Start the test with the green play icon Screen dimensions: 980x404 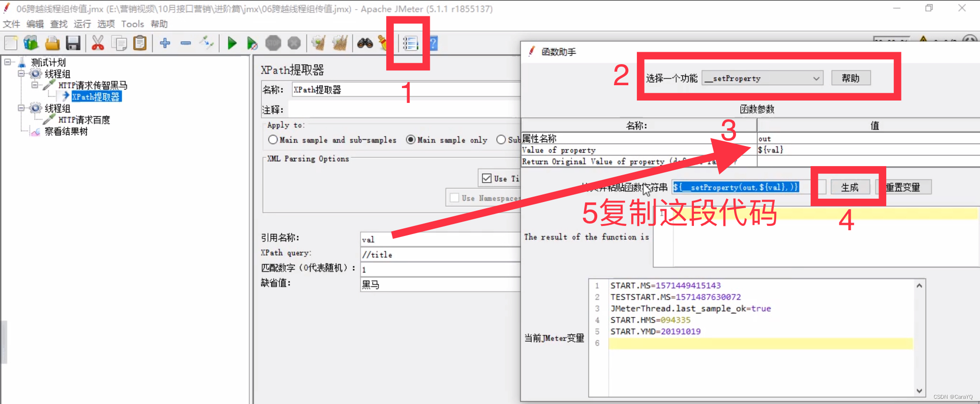[232, 43]
